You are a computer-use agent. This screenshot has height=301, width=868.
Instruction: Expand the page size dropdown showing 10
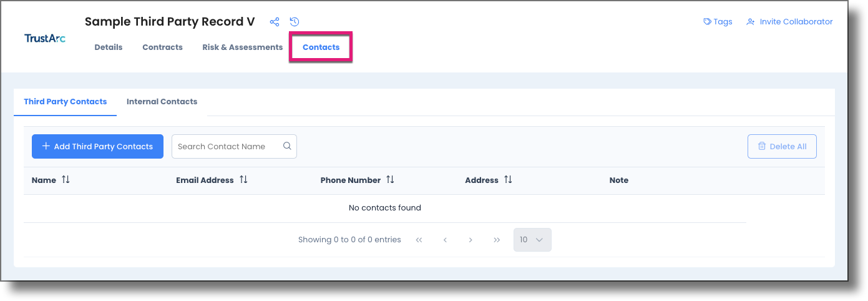(x=532, y=240)
